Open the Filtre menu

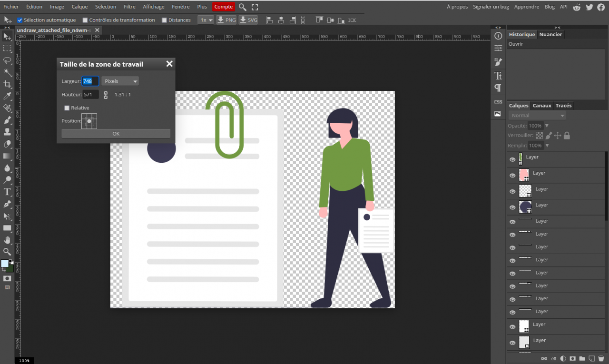tap(129, 7)
